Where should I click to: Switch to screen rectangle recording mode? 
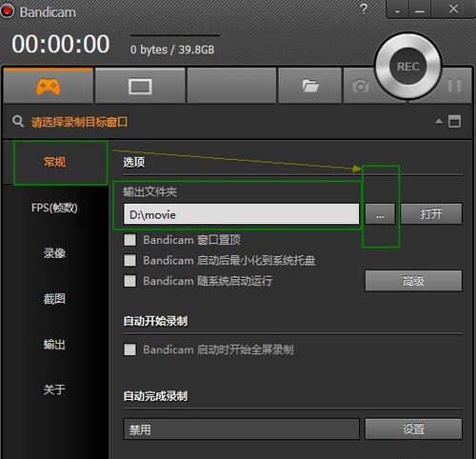tap(140, 87)
